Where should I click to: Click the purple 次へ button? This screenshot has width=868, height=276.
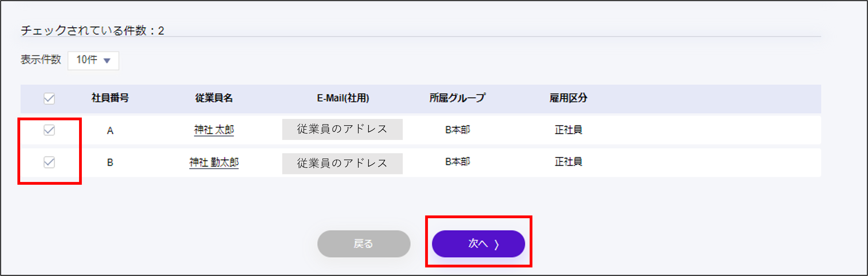[478, 243]
